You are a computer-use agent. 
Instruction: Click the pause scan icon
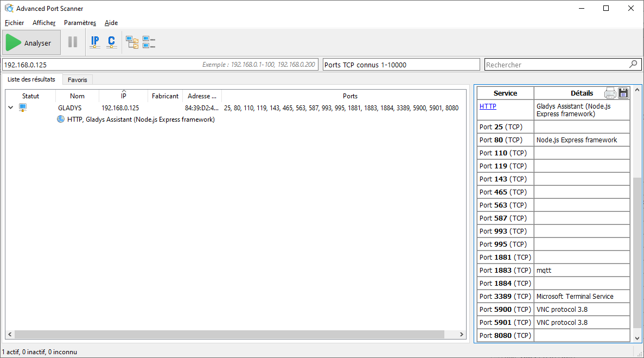pyautogui.click(x=73, y=42)
